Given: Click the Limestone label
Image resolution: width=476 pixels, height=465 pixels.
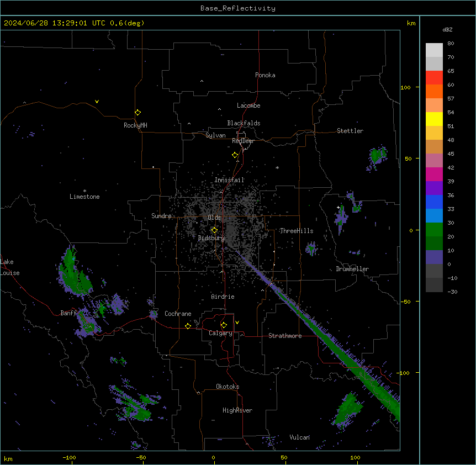Looking at the screenshot, I should coord(84,197).
